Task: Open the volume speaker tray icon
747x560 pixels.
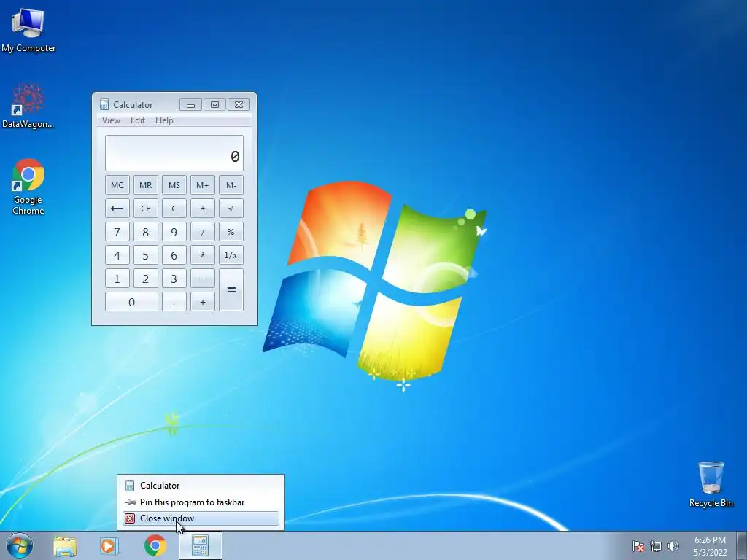Action: tap(673, 546)
